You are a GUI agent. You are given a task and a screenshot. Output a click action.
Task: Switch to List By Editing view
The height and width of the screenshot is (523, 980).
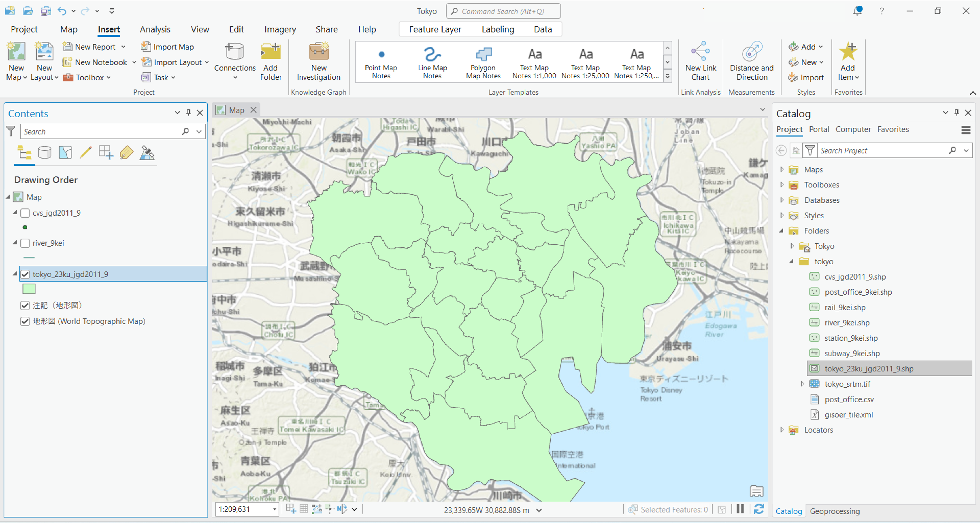pos(86,153)
